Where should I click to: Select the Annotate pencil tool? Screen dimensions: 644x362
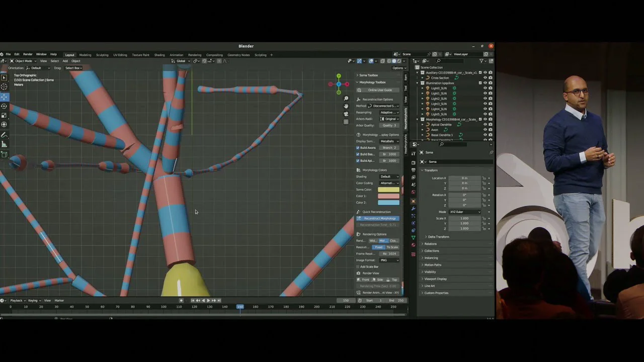pos(4,135)
